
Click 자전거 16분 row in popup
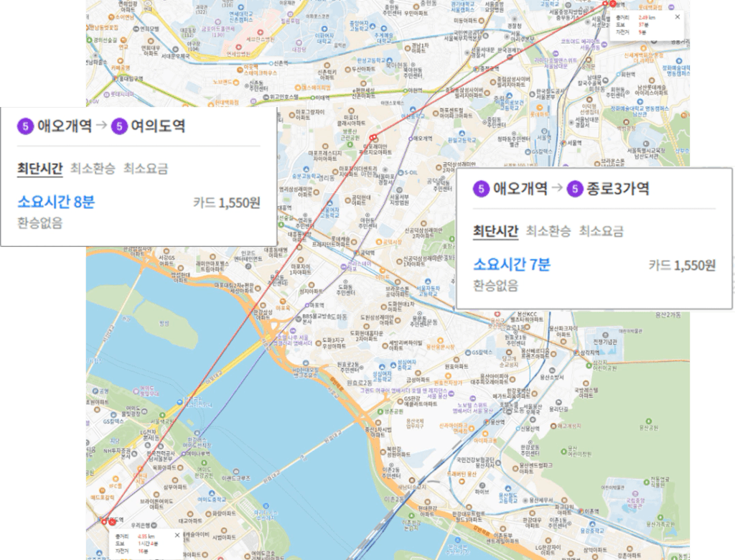[131, 551]
